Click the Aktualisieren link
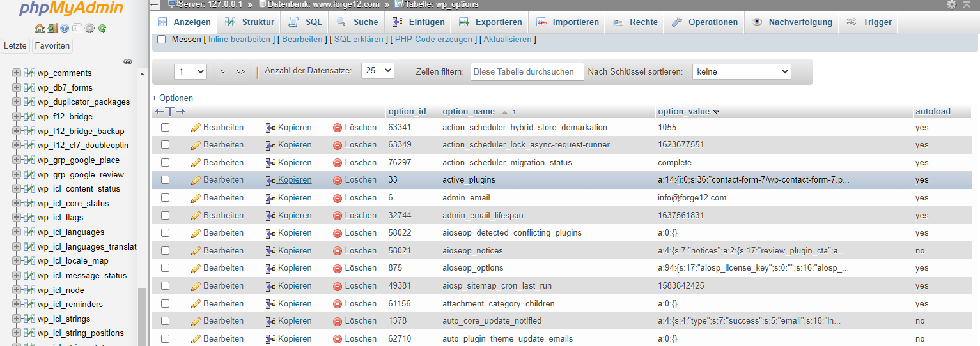Image resolution: width=980 pixels, height=346 pixels. click(508, 40)
